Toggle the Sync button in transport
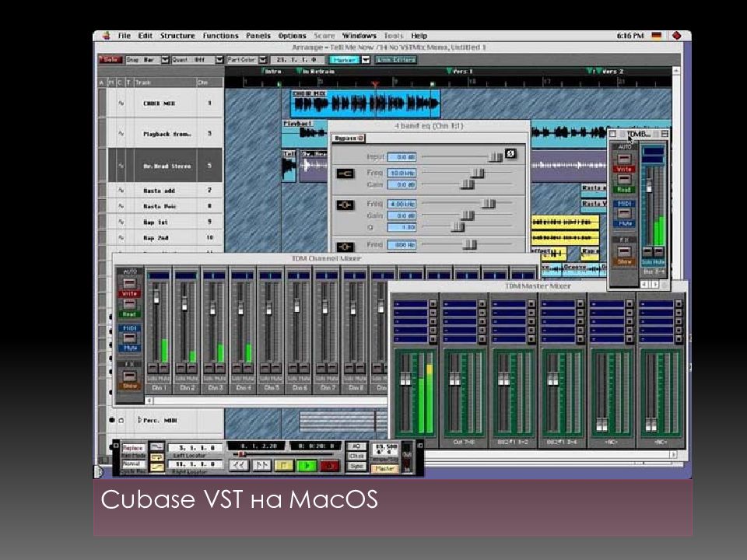The height and width of the screenshot is (560, 747). [x=356, y=467]
